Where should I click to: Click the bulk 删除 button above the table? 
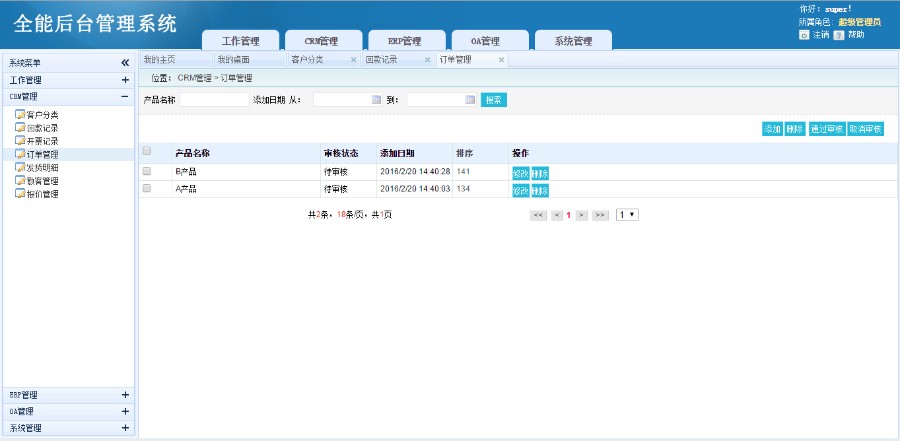click(795, 129)
